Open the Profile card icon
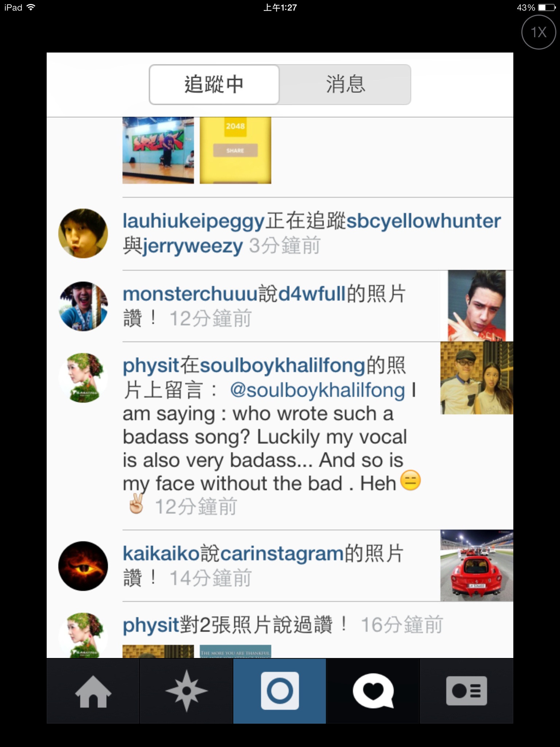Screen dimensions: 560x747 [x=467, y=691]
